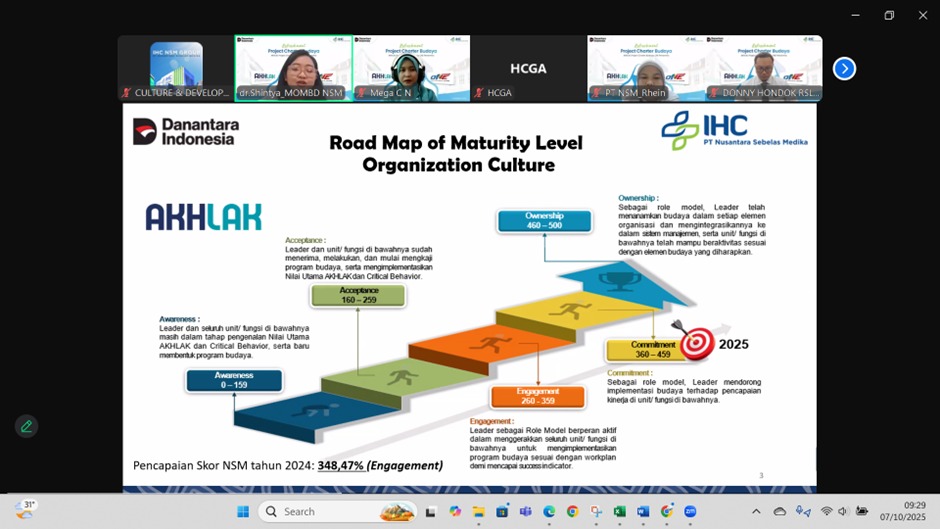Open the volume control in system tray
The height and width of the screenshot is (529, 940).
coord(843,512)
